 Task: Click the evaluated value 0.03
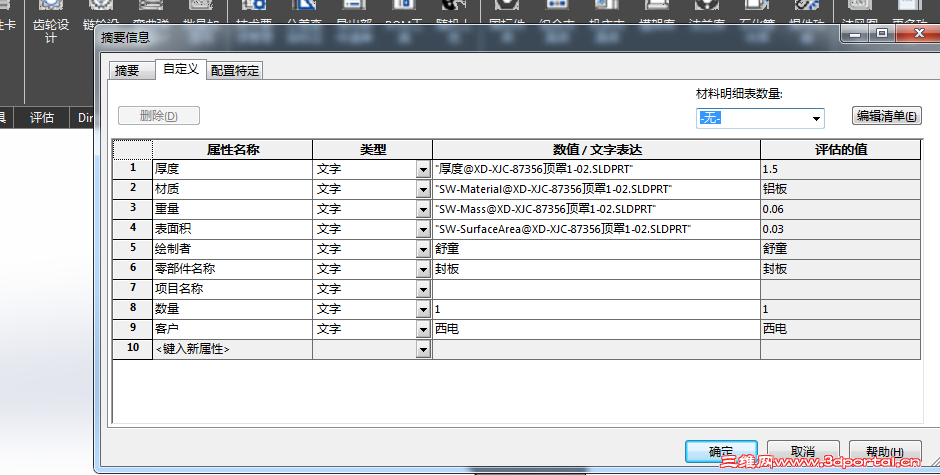point(840,229)
